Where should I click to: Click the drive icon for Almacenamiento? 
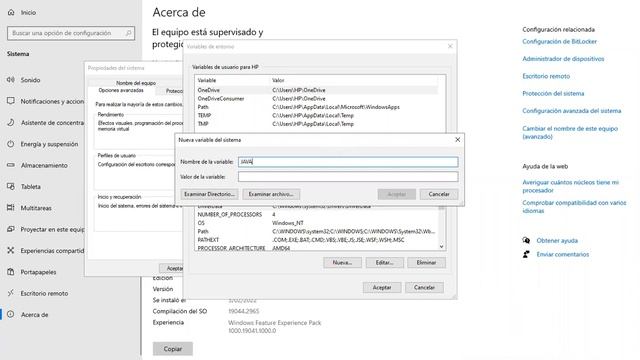[11, 165]
